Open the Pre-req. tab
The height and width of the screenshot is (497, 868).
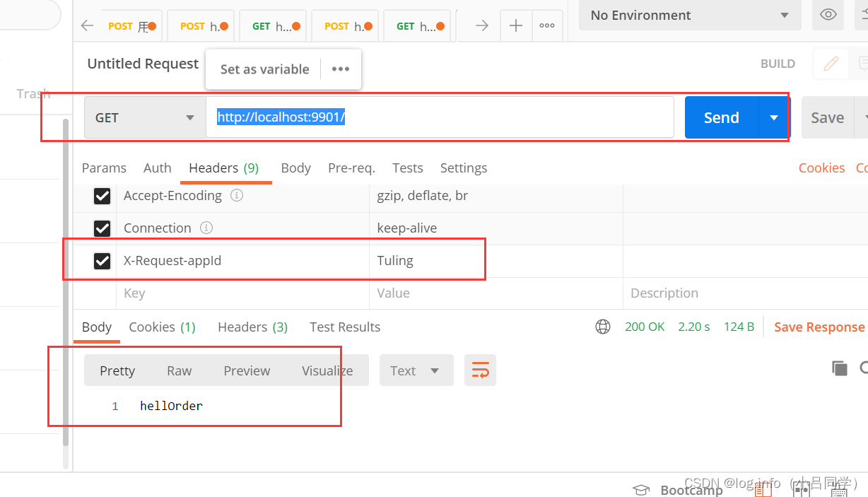pyautogui.click(x=351, y=168)
